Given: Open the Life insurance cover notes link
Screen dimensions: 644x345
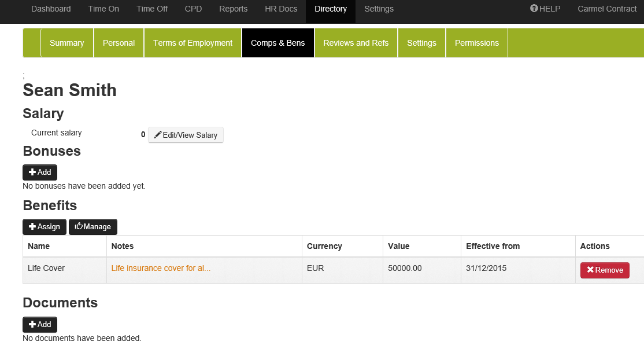Looking at the screenshot, I should click(x=161, y=269).
